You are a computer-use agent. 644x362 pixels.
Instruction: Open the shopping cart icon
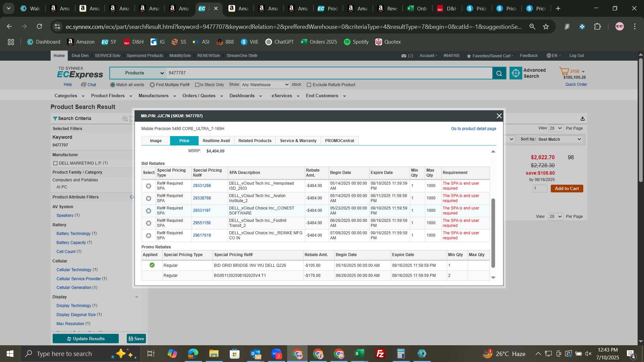[564, 71]
